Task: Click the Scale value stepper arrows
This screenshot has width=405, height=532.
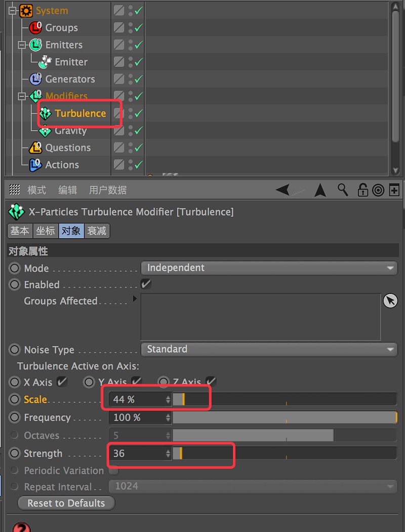Action: tap(168, 399)
